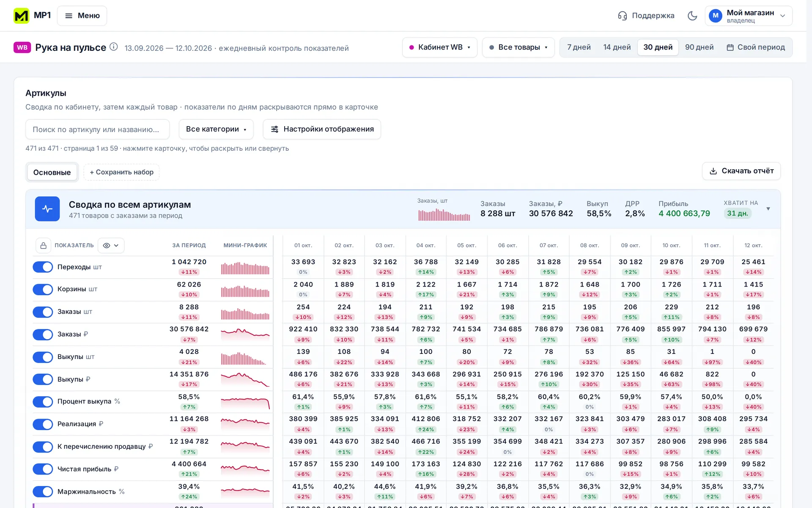The width and height of the screenshot is (812, 508).
Task: Toggle the Маржинальность switch
Action: point(43,491)
